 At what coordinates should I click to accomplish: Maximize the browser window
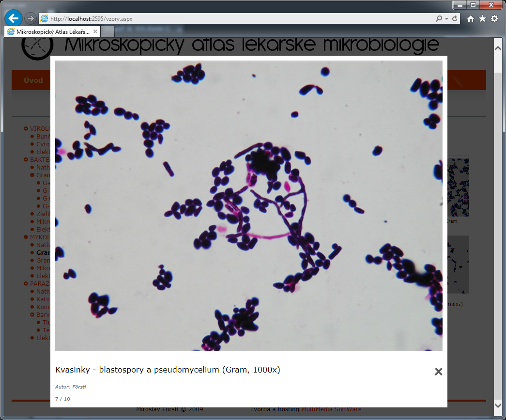[473, 5]
